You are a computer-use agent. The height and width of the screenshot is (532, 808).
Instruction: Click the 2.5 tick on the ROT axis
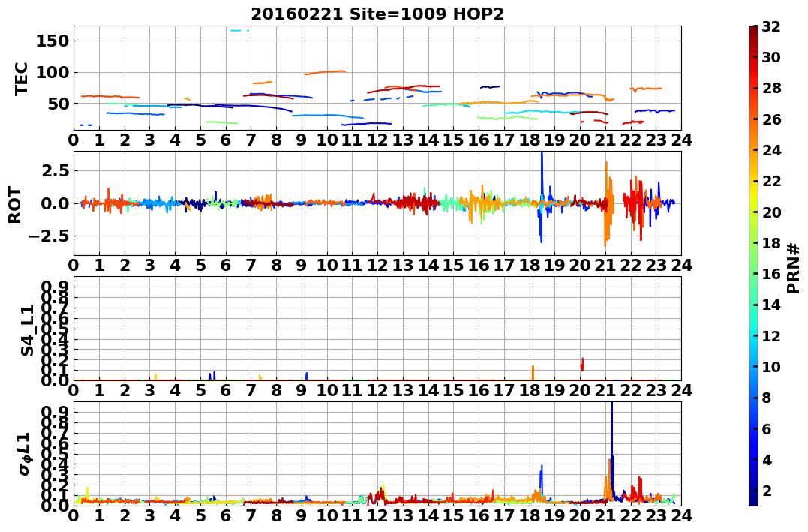point(55,170)
